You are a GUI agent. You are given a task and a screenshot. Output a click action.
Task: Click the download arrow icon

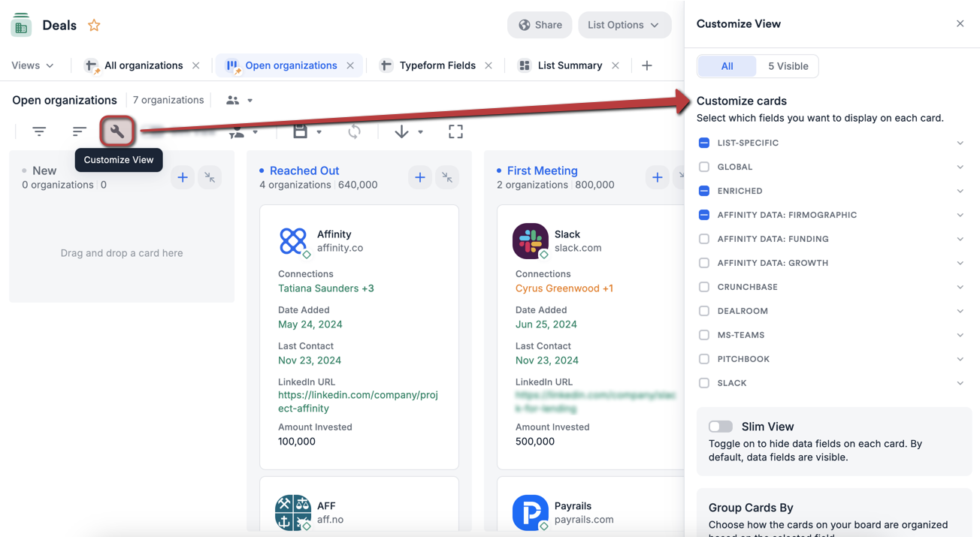click(x=402, y=131)
